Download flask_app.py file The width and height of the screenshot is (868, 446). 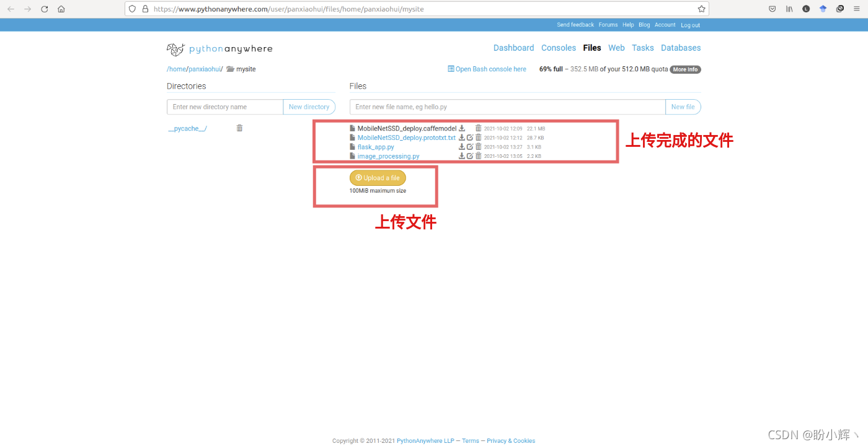pos(462,147)
